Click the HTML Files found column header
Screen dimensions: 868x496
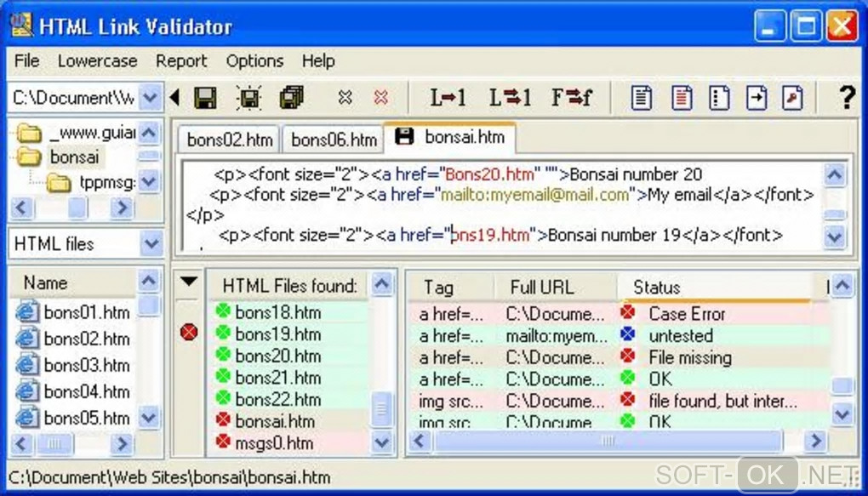[289, 286]
